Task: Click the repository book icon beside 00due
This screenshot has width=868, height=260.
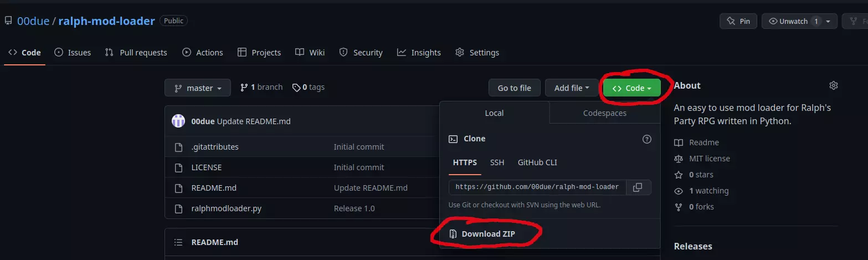Action: point(8,21)
